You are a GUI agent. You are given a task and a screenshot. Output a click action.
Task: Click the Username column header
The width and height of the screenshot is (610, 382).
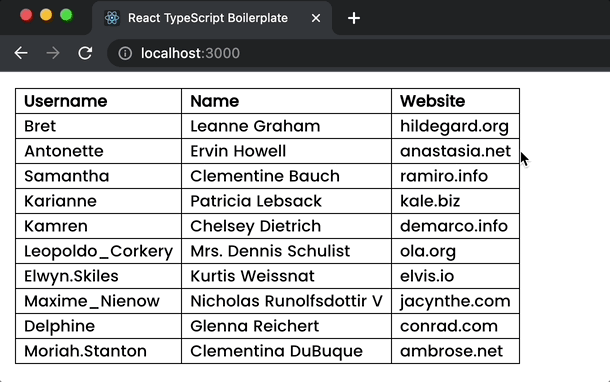(98, 101)
